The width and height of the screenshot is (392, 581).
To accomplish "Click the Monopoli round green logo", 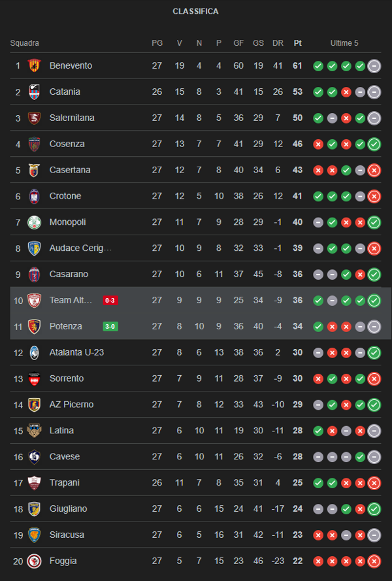I will click(34, 222).
